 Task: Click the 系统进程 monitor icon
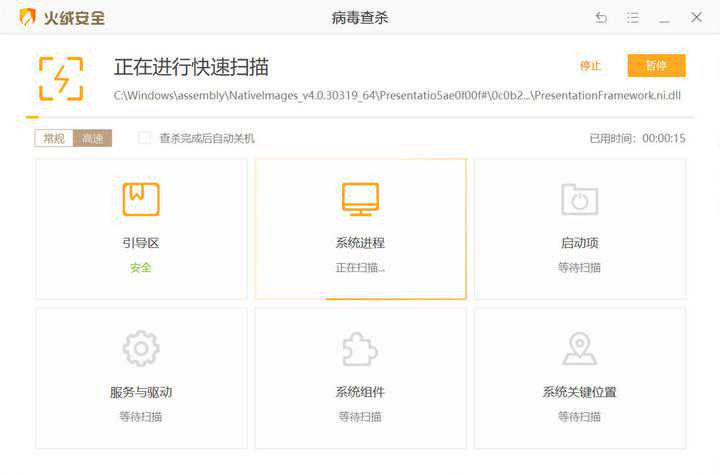tap(360, 199)
